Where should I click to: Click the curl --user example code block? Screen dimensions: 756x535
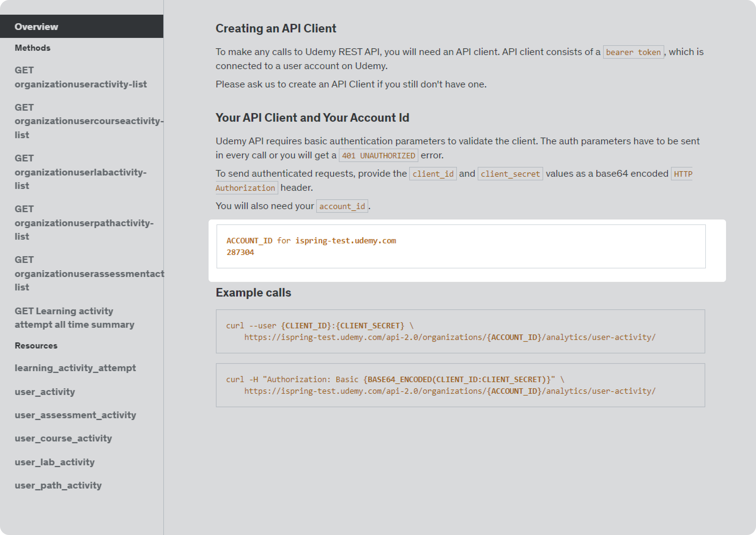pos(460,331)
